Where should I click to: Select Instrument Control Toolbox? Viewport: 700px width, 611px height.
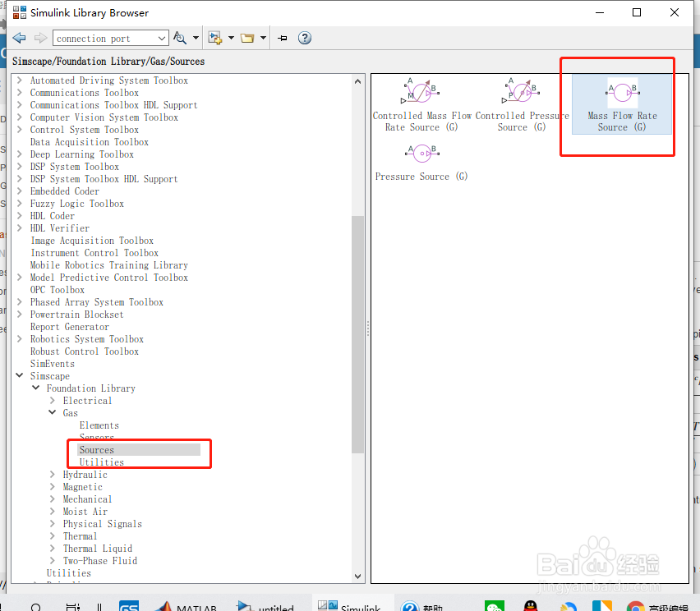[94, 253]
